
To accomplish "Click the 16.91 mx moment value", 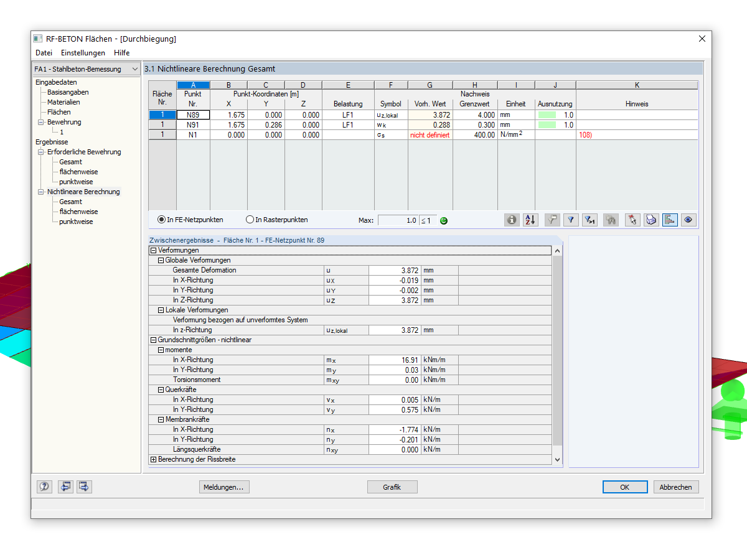I will pyautogui.click(x=395, y=360).
